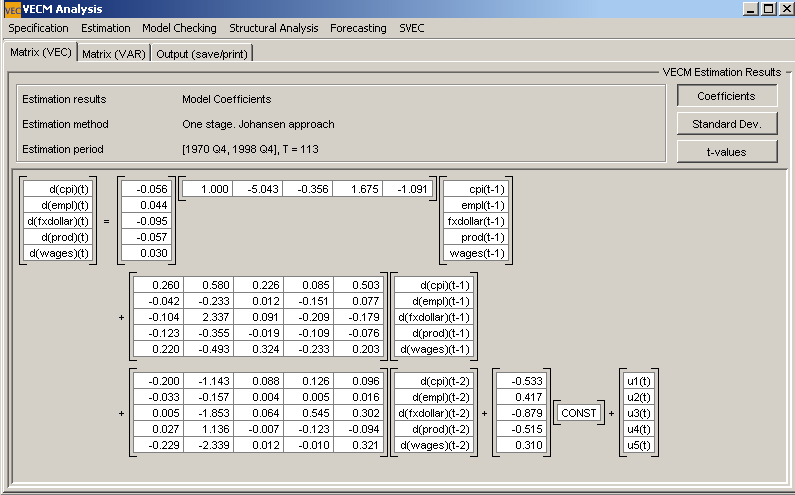Display Standard Dev. values
795x495 pixels.
click(726, 124)
